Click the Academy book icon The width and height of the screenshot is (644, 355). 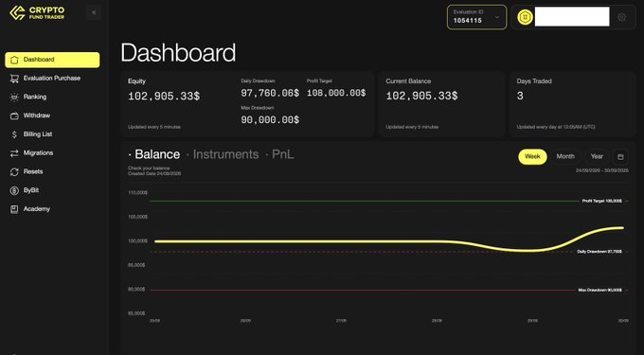(14, 209)
